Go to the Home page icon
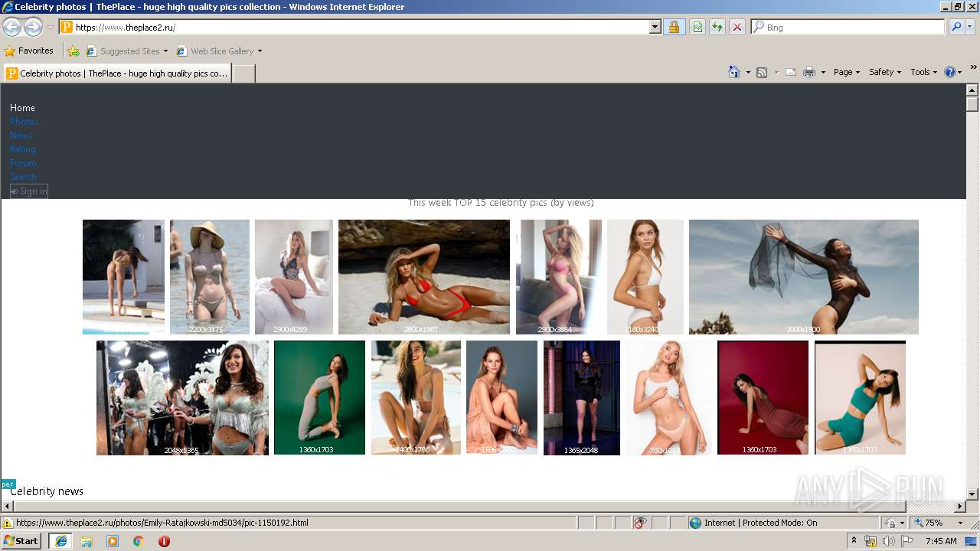The image size is (980, 551). (x=733, y=72)
